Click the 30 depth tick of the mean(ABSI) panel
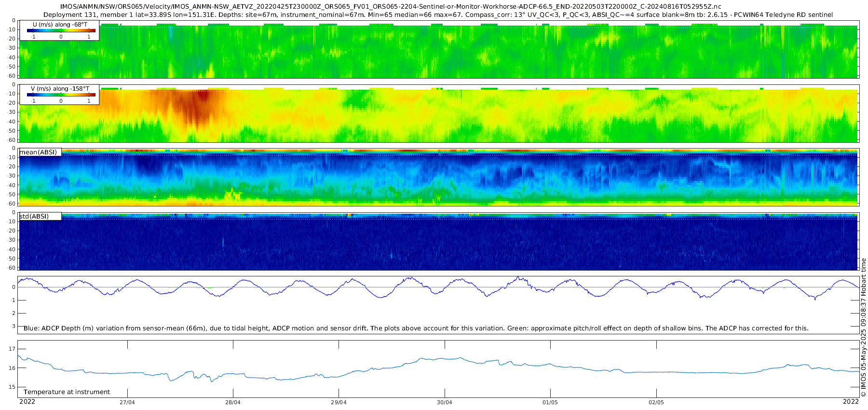The width and height of the screenshot is (868, 410). [x=12, y=176]
